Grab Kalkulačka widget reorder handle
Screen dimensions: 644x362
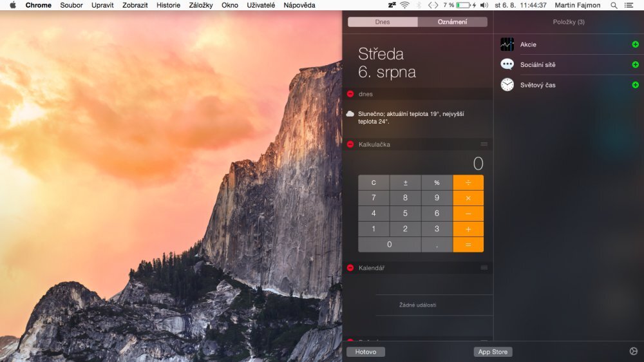[484, 144]
